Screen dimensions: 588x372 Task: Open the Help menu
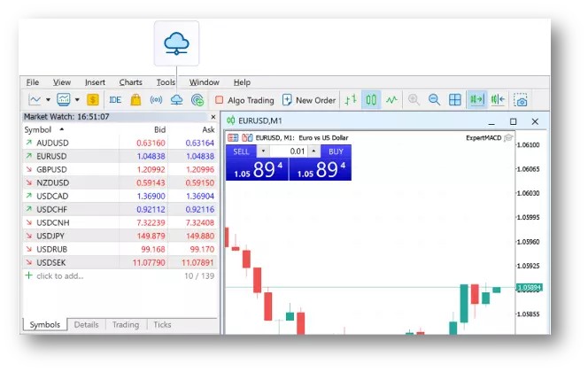pos(242,82)
